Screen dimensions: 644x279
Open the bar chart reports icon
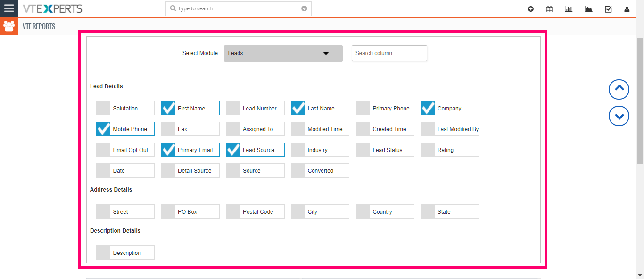(569, 9)
